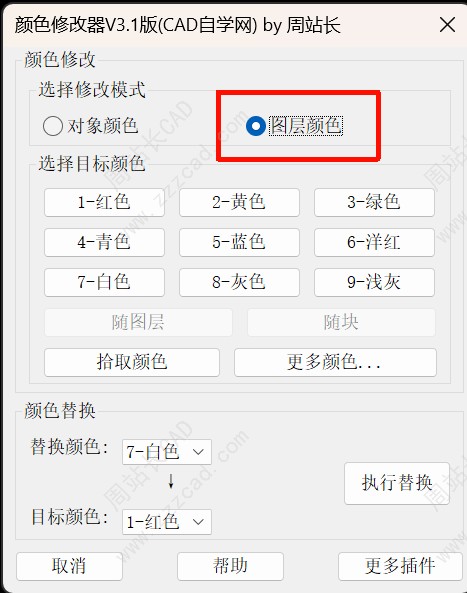Click the 5-蓝色 color button
The image size is (467, 593).
(239, 242)
